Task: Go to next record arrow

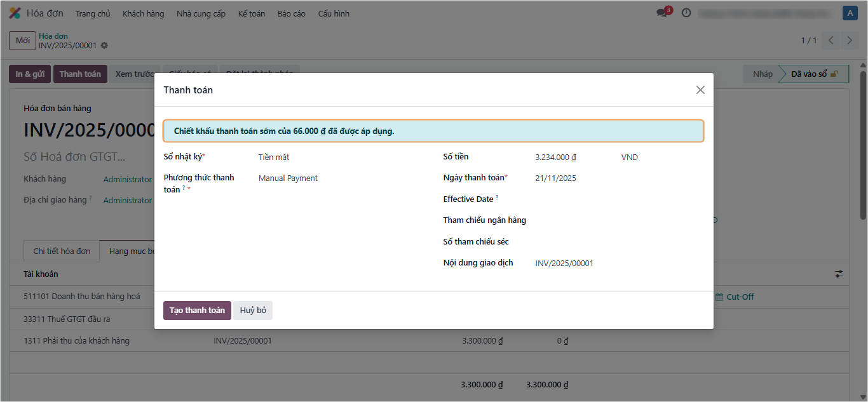Action: pyautogui.click(x=850, y=41)
